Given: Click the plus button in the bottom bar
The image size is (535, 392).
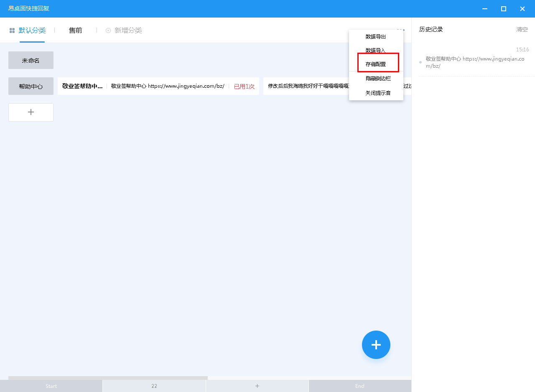Looking at the screenshot, I should [257, 386].
